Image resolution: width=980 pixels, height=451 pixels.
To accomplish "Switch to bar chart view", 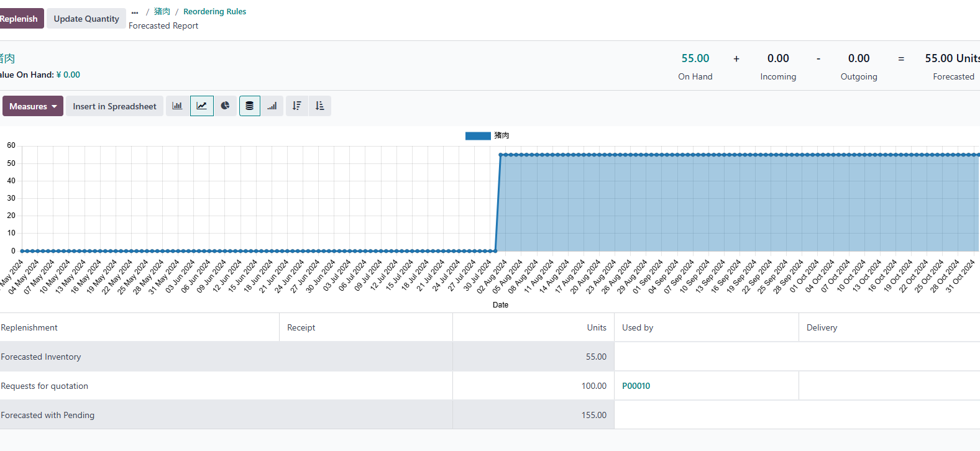I will pos(177,106).
